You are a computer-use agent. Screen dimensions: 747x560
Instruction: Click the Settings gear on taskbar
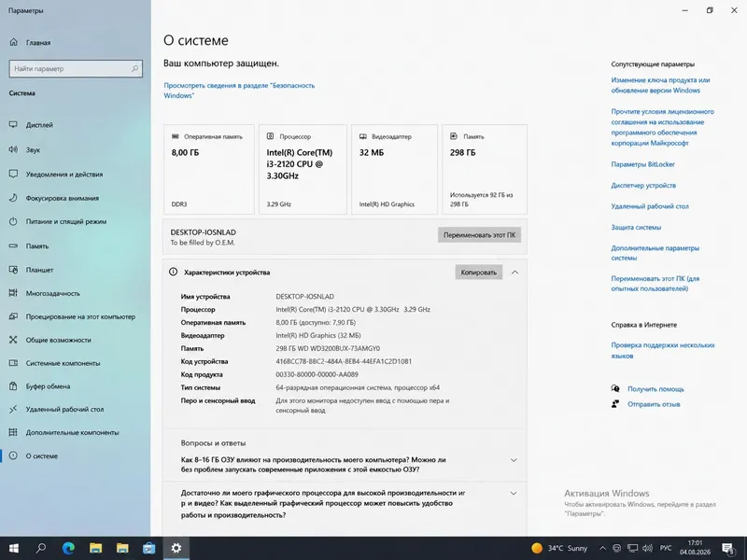click(176, 548)
